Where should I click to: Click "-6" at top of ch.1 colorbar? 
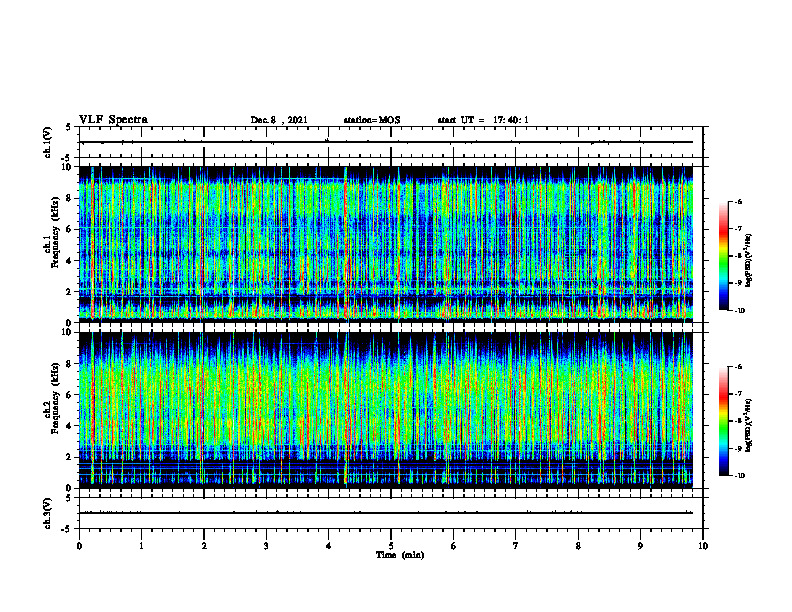(x=738, y=201)
